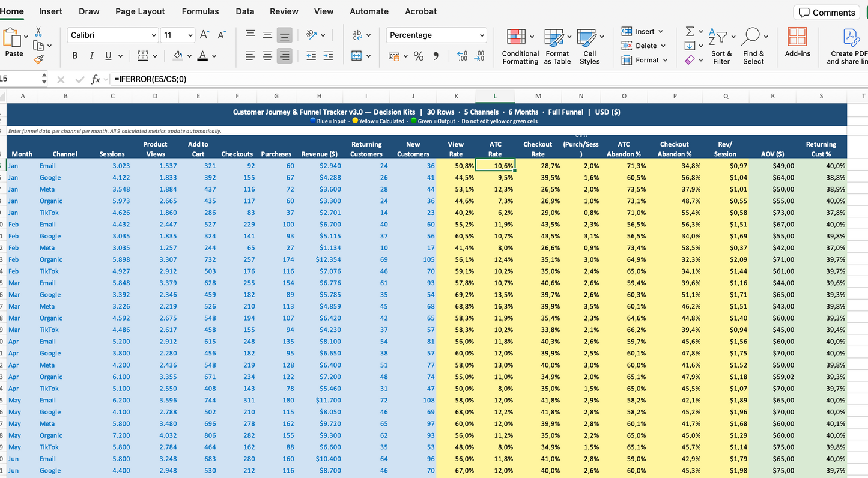The height and width of the screenshot is (478, 868).
Task: Toggle align text left
Action: [x=251, y=56]
